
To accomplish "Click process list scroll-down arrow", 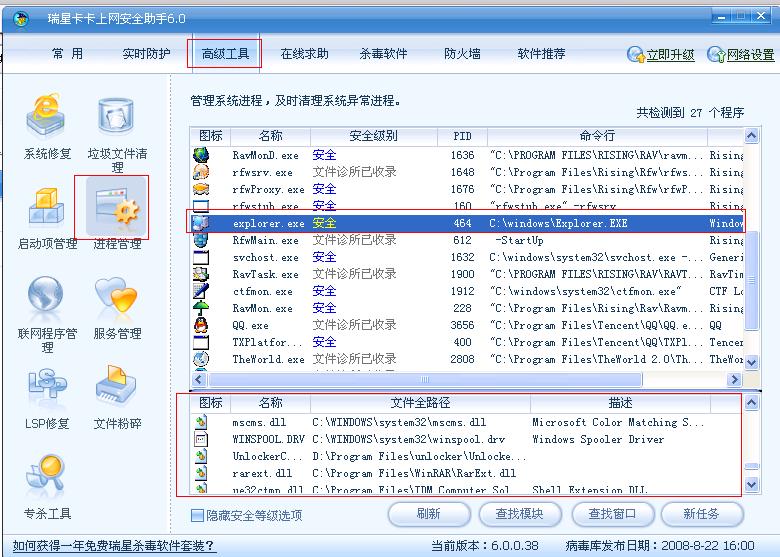I will pos(751,363).
